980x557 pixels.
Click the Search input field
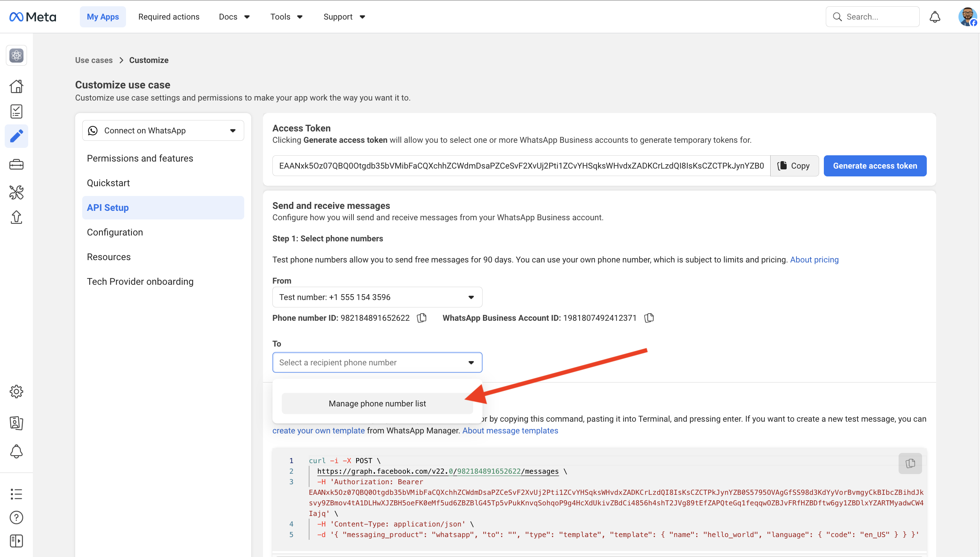point(877,17)
